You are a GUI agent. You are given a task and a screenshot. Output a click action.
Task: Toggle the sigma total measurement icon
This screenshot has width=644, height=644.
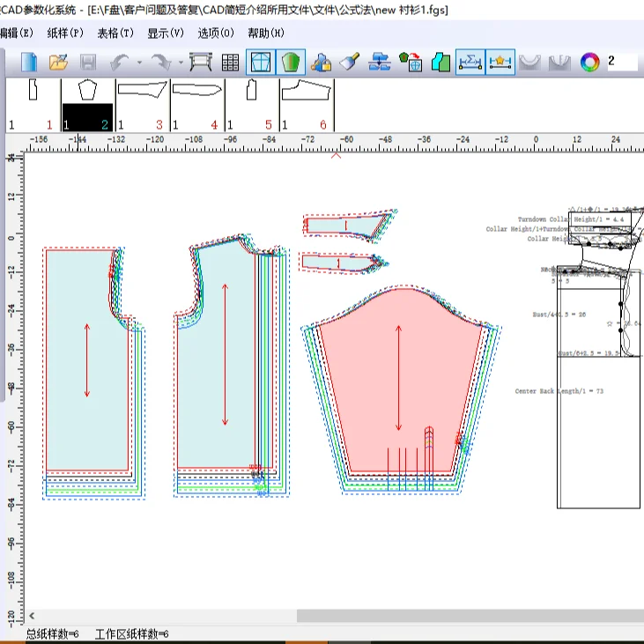470,62
